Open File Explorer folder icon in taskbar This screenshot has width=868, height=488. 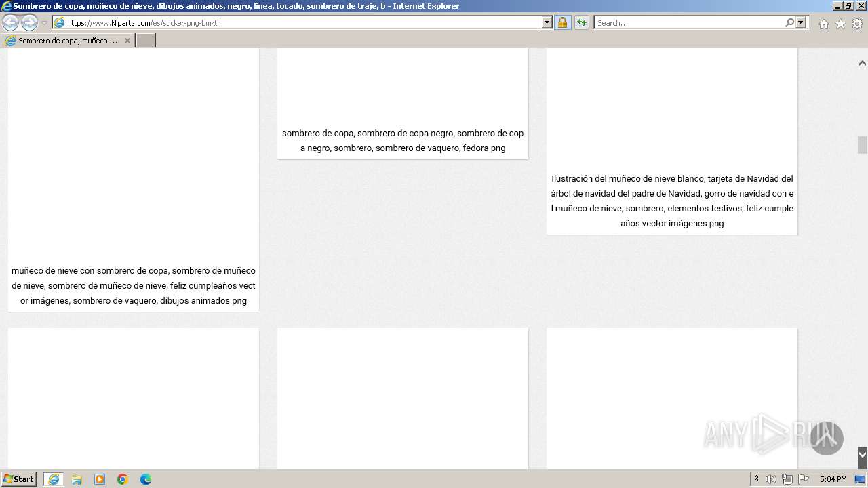tap(77, 479)
